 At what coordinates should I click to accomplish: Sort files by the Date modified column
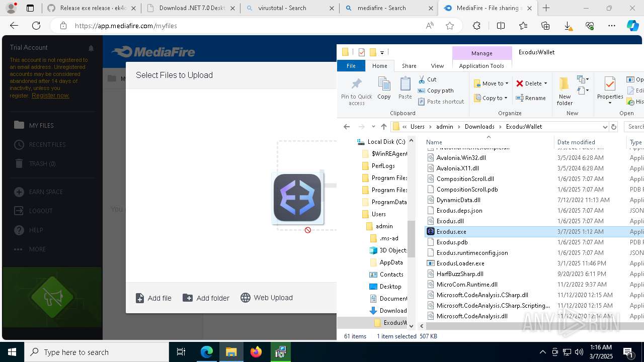(x=576, y=142)
